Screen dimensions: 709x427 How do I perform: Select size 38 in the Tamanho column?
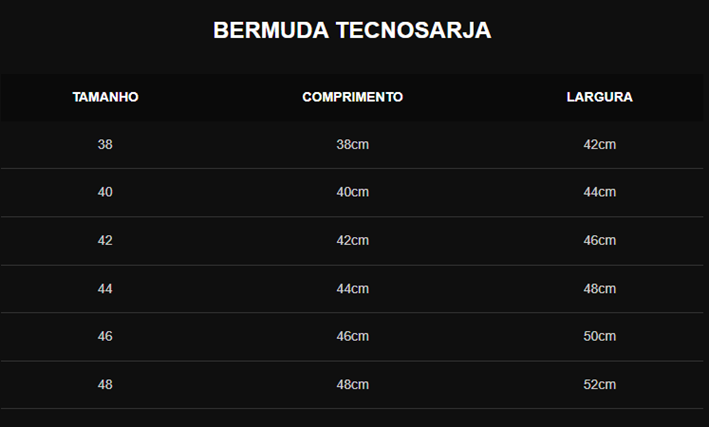tap(105, 144)
